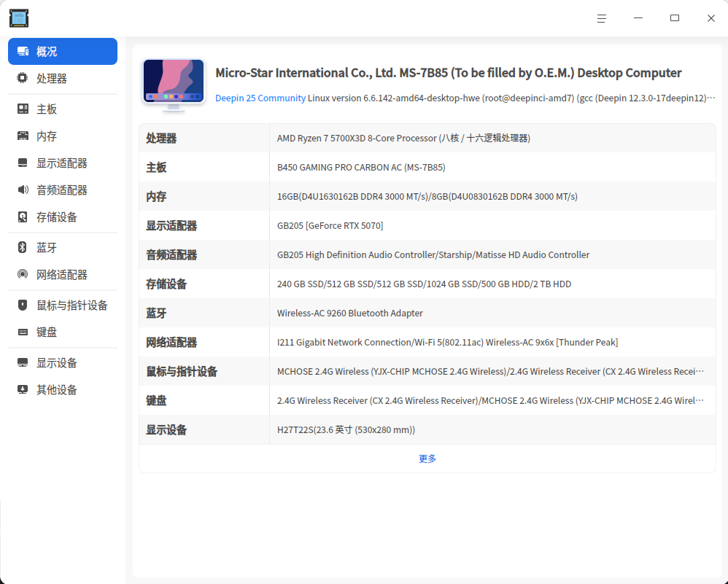Click the mouse icon in sidebar
This screenshot has width=728, height=584.
(23, 305)
